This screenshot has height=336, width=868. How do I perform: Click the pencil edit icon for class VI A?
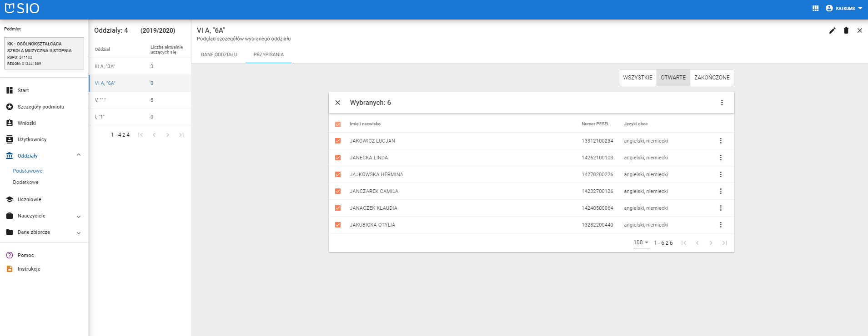(x=832, y=30)
